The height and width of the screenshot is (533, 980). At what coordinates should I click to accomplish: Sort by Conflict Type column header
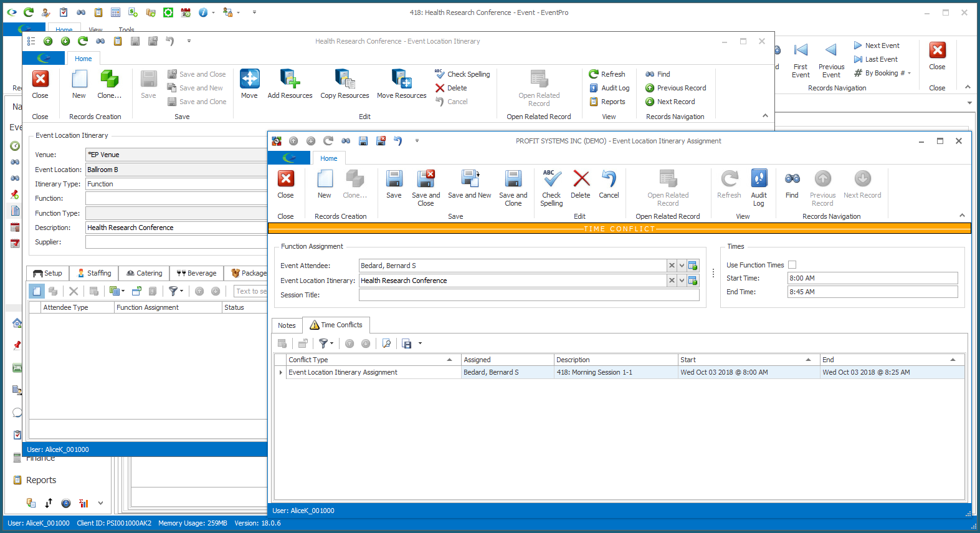click(x=373, y=360)
